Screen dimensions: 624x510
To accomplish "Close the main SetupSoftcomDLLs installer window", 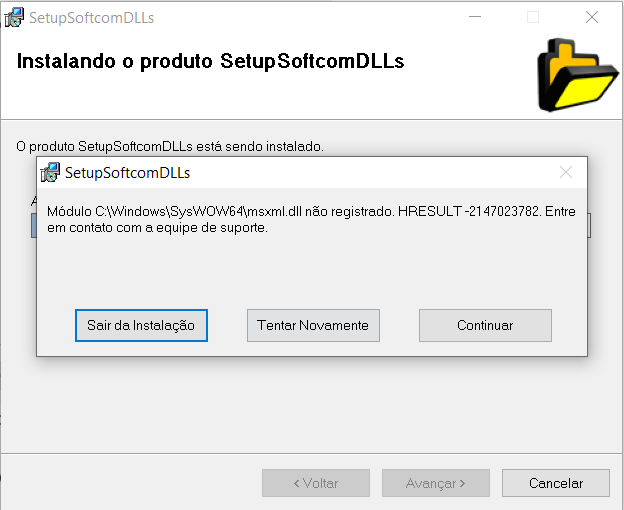I will coord(592,17).
